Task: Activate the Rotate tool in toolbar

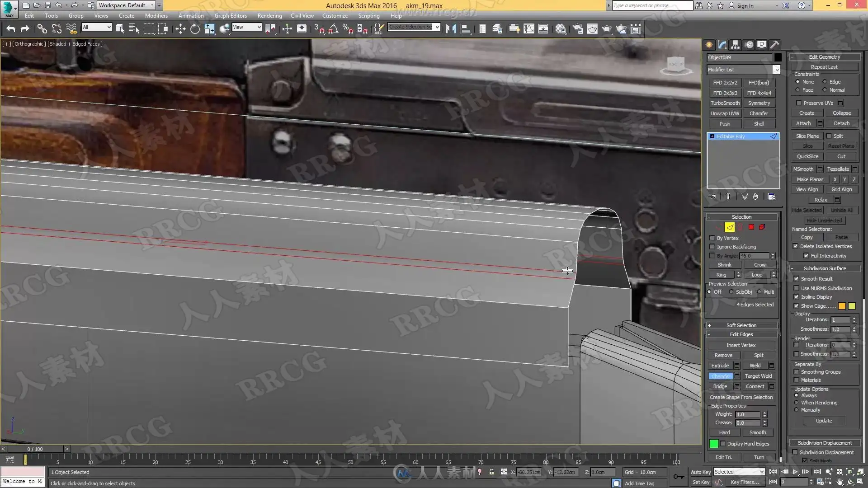Action: (x=195, y=29)
